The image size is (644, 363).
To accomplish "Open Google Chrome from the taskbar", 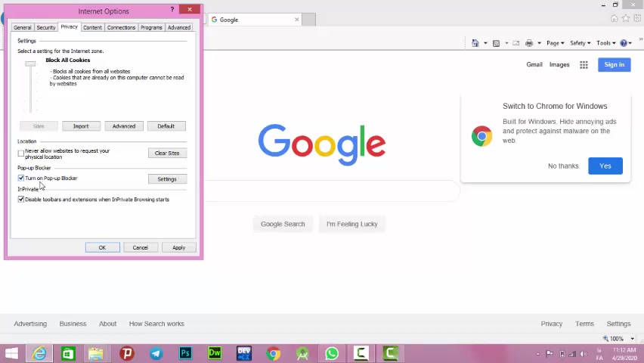I will pyautogui.click(x=273, y=353).
